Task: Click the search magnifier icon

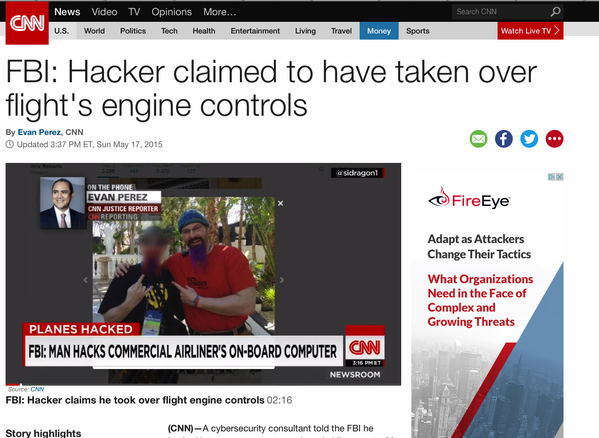Action: tap(555, 12)
